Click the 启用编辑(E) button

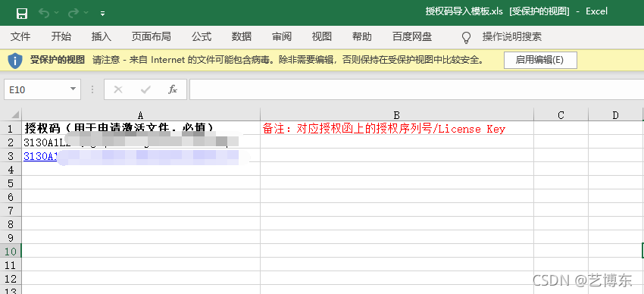pyautogui.click(x=540, y=60)
